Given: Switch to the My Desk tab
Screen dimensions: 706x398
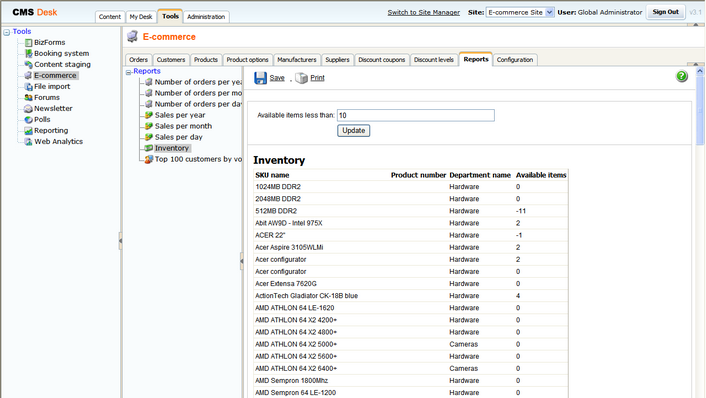Looking at the screenshot, I should (x=141, y=17).
